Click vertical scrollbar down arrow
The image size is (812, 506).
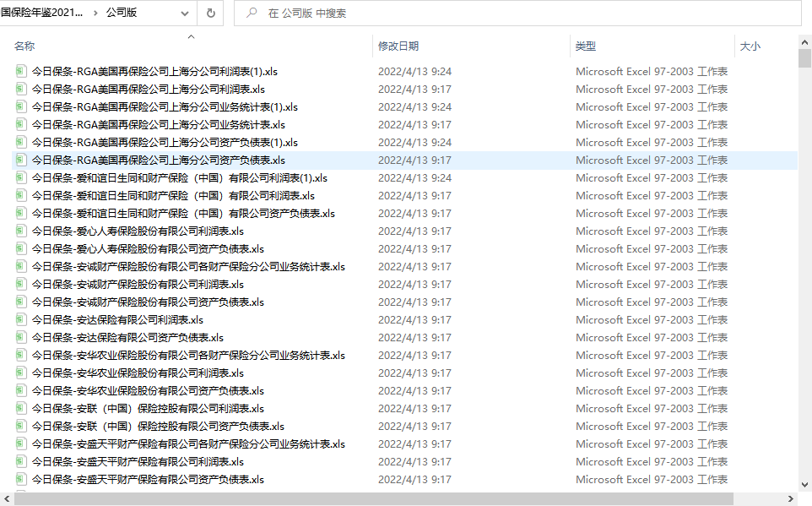tap(804, 485)
